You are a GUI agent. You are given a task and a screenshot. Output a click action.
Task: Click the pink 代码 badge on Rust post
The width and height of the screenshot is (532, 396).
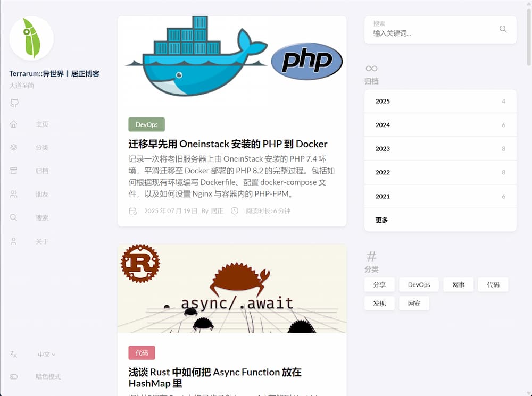[x=142, y=352]
